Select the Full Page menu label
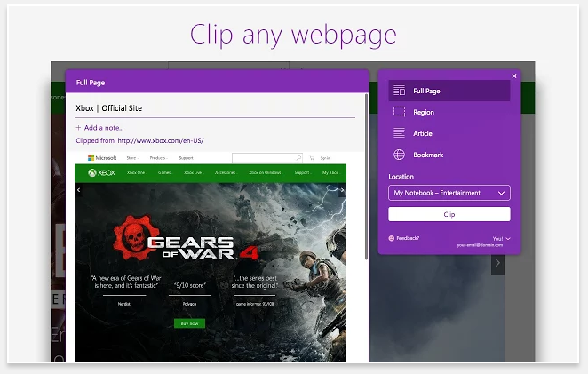This screenshot has width=588, height=374. coord(426,91)
